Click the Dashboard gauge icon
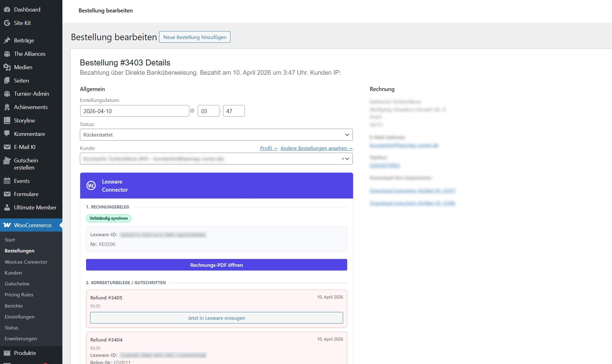 pos(7,10)
